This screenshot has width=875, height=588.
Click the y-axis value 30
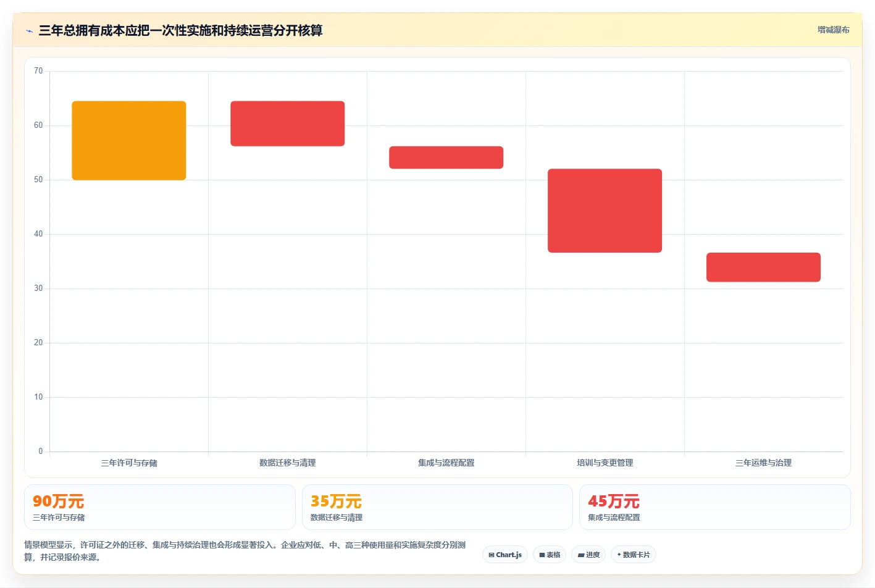[x=38, y=288]
